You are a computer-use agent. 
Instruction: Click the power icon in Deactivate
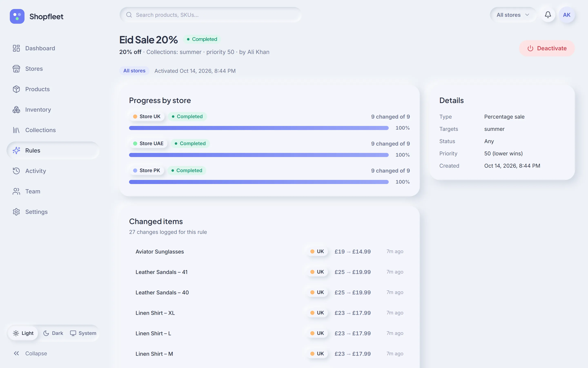coord(530,48)
